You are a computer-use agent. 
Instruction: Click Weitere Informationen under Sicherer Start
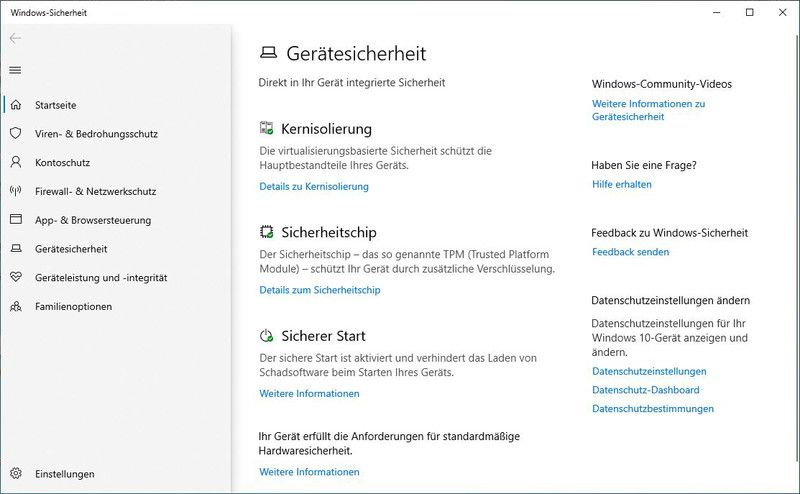(309, 393)
